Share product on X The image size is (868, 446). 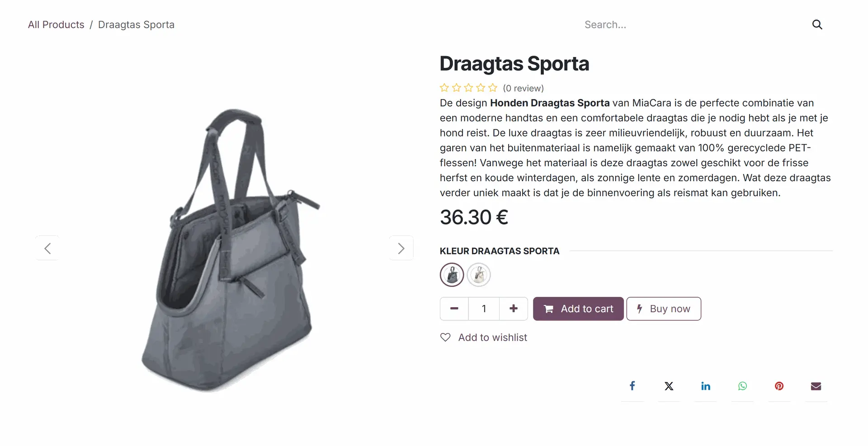669,386
